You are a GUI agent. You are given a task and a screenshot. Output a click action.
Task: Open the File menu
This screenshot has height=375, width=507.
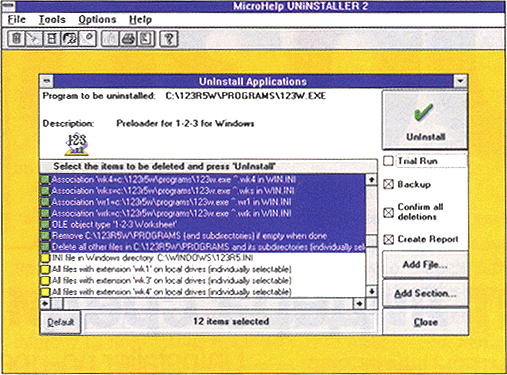(x=17, y=20)
